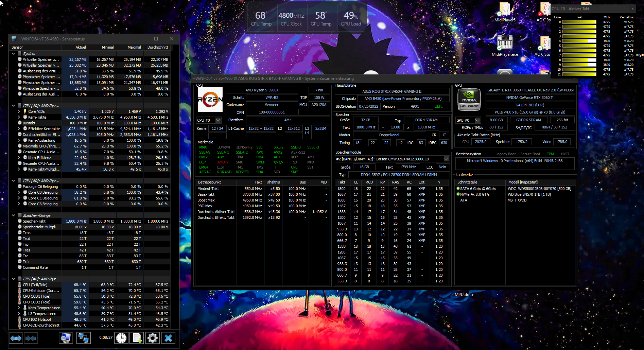Click the GPU Load overlay gadget
644x350 pixels.
[351, 18]
